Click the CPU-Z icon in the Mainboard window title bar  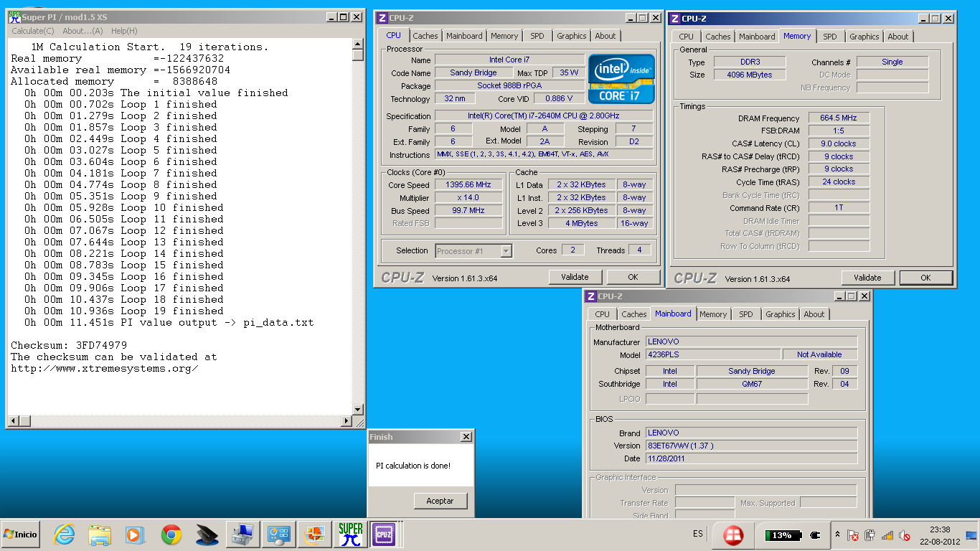point(590,296)
